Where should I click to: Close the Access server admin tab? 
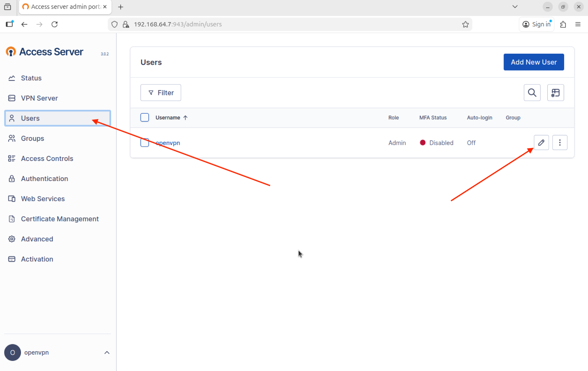105,7
